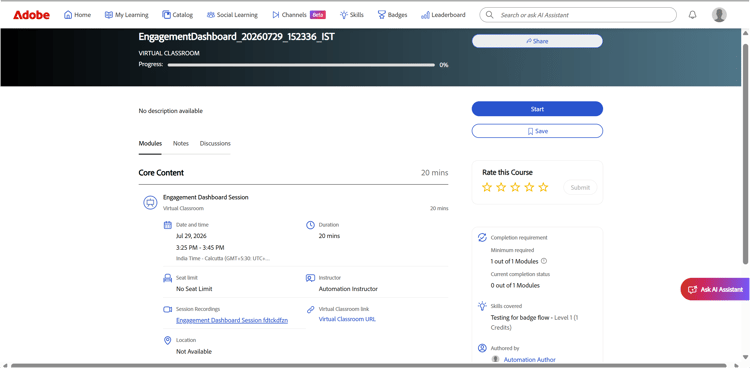Select Testing for badge flow skill text
Screen dimensions: 750x368
520,318
